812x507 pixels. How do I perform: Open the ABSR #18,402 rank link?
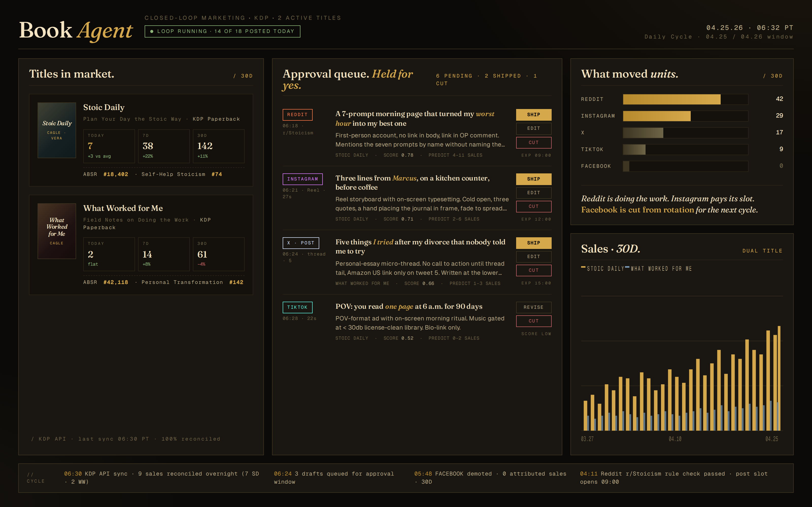coord(116,174)
